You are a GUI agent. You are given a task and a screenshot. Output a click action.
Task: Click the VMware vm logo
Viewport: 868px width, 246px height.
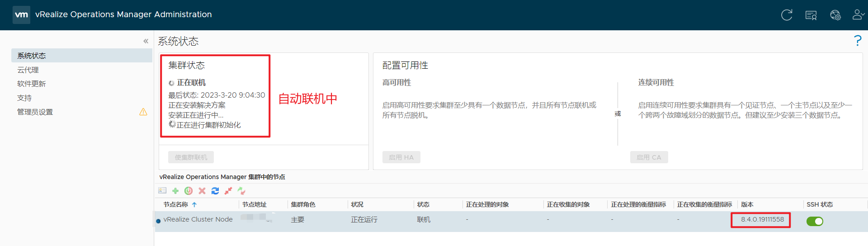(21, 14)
